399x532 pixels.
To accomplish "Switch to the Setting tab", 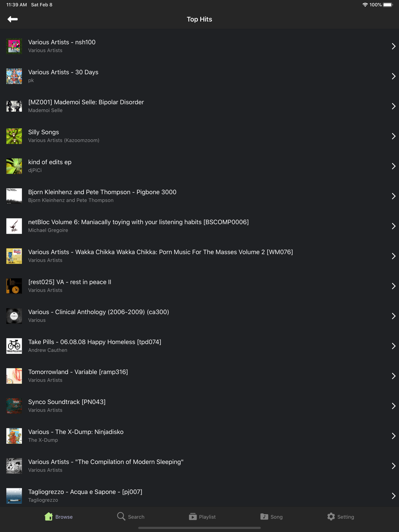I will pyautogui.click(x=340, y=516).
